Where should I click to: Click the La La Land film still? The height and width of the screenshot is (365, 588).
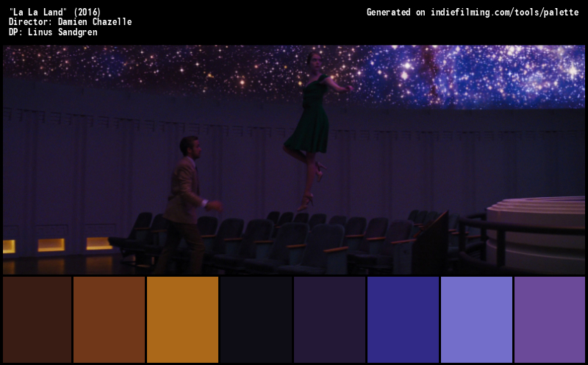(x=294, y=160)
